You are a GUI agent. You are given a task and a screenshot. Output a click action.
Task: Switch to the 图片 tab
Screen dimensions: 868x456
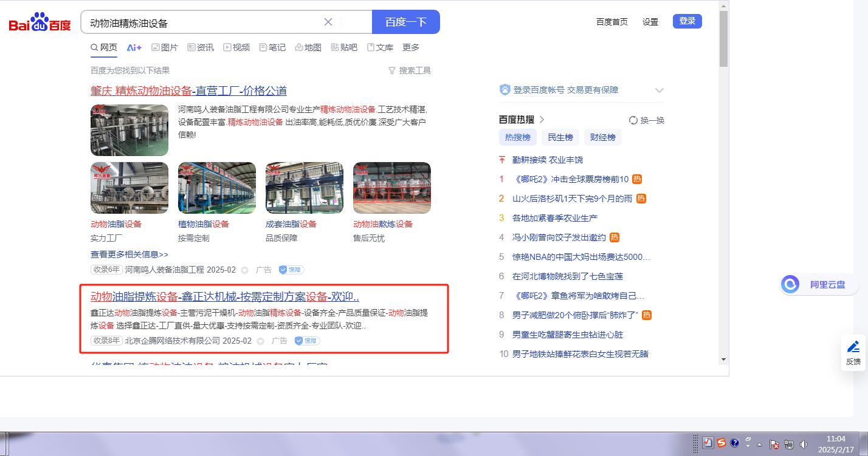tap(165, 47)
